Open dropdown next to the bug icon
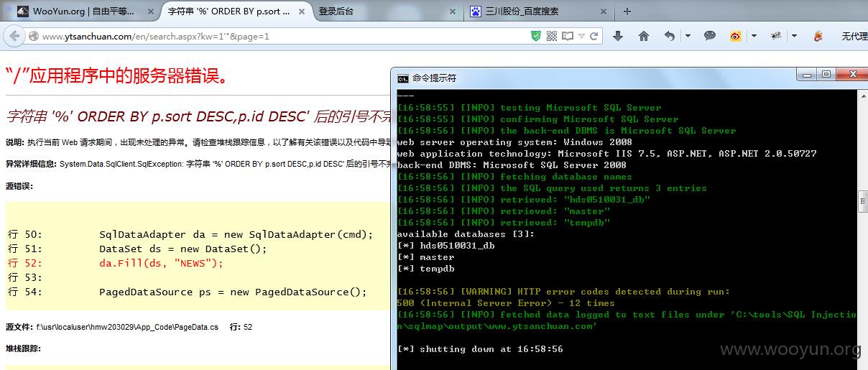This screenshot has width=868, height=370. click(794, 36)
